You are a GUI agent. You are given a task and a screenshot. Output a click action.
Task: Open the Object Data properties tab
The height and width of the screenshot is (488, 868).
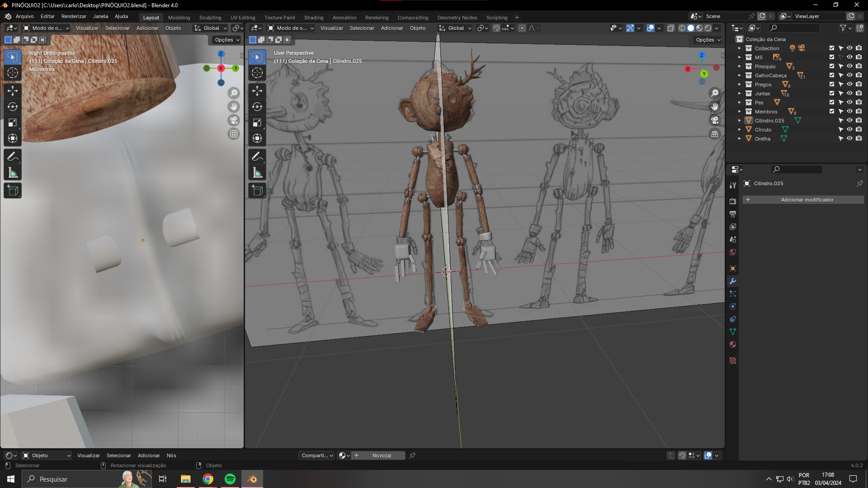(x=733, y=332)
